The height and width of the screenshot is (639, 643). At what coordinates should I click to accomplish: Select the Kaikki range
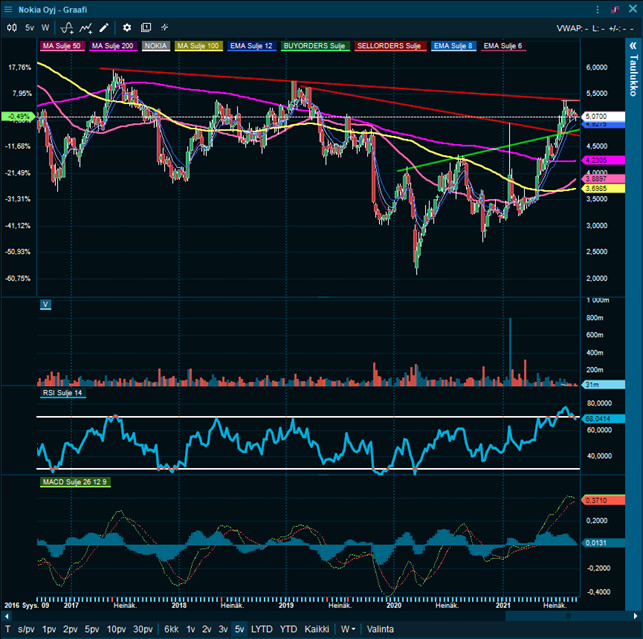click(x=317, y=629)
